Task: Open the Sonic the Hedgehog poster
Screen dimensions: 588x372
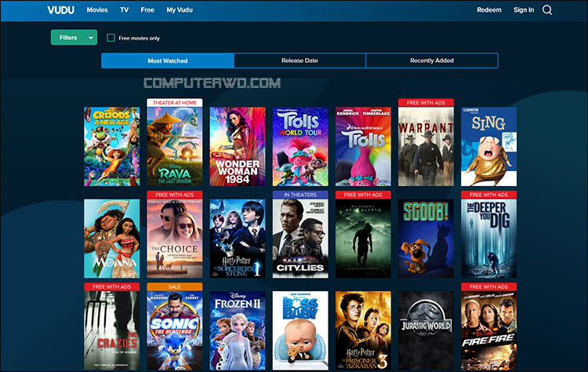Action: coord(175,330)
